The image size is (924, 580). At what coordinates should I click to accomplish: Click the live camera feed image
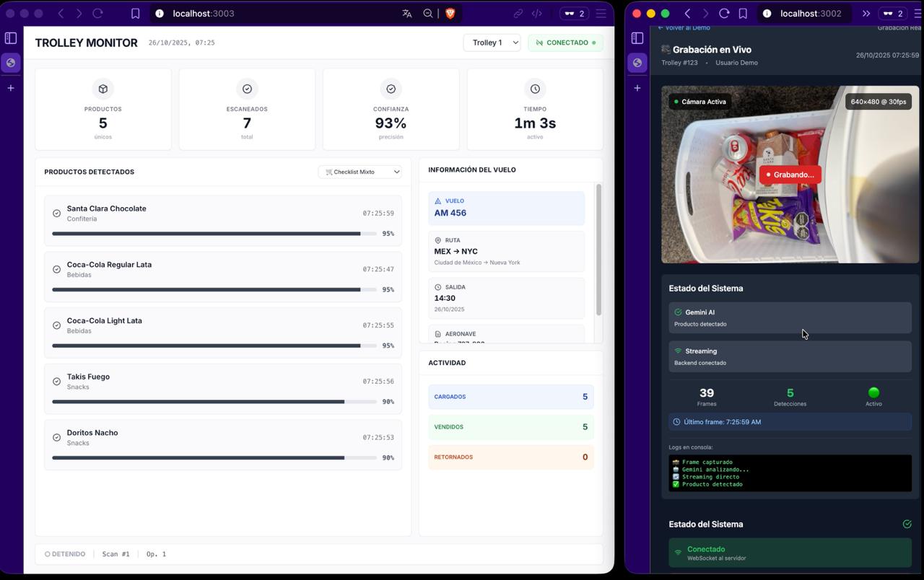(790, 175)
